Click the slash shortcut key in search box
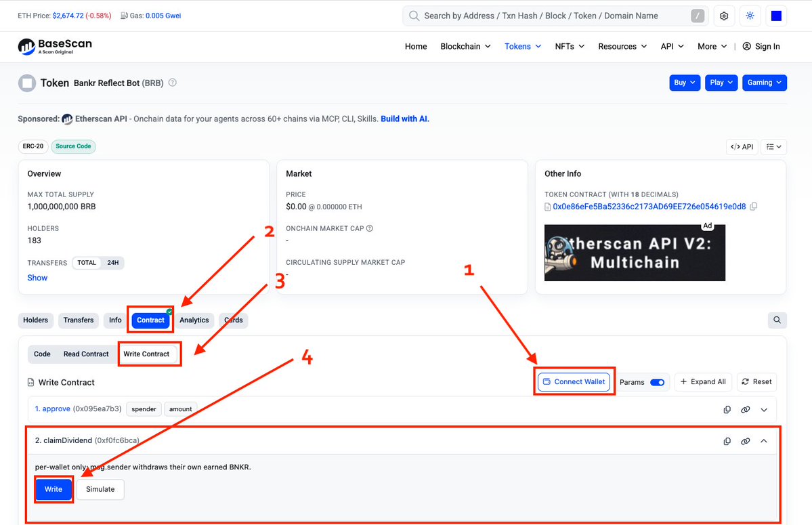812x525 pixels. pos(698,16)
